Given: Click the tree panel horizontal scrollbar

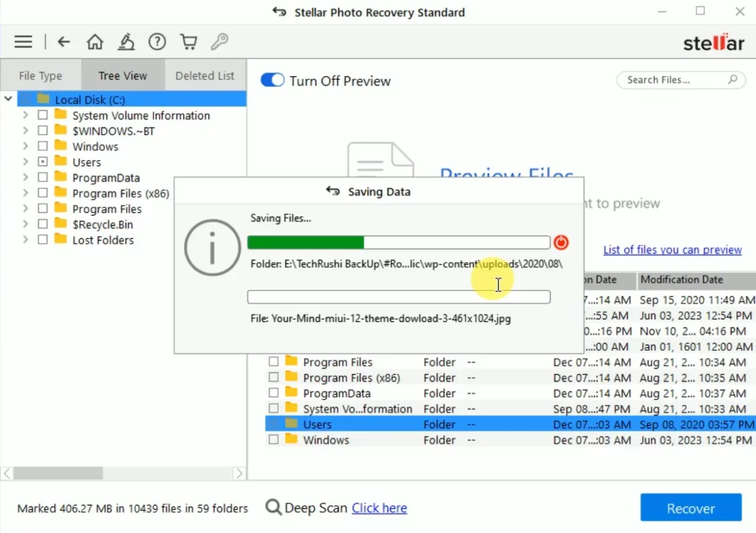Looking at the screenshot, I should (58, 473).
